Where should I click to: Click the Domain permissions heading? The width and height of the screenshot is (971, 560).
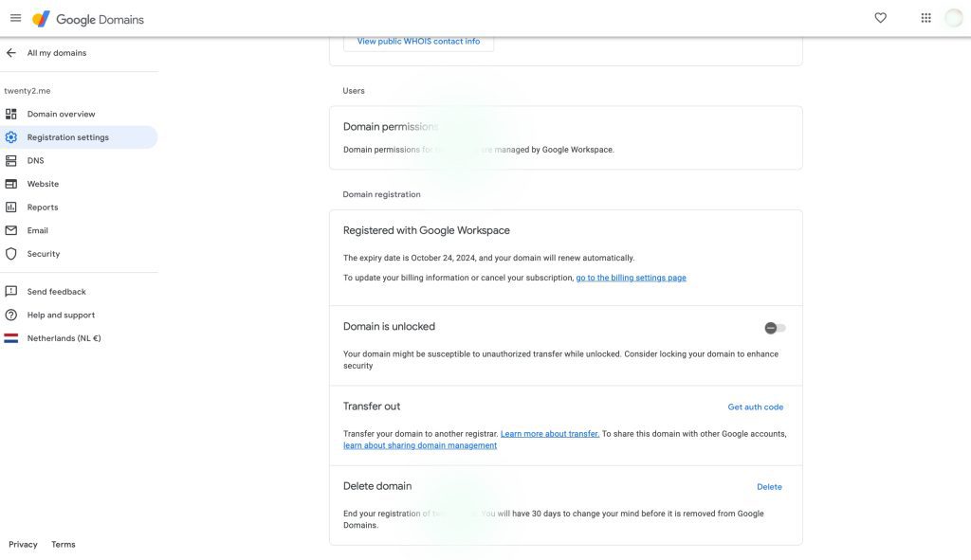391,127
